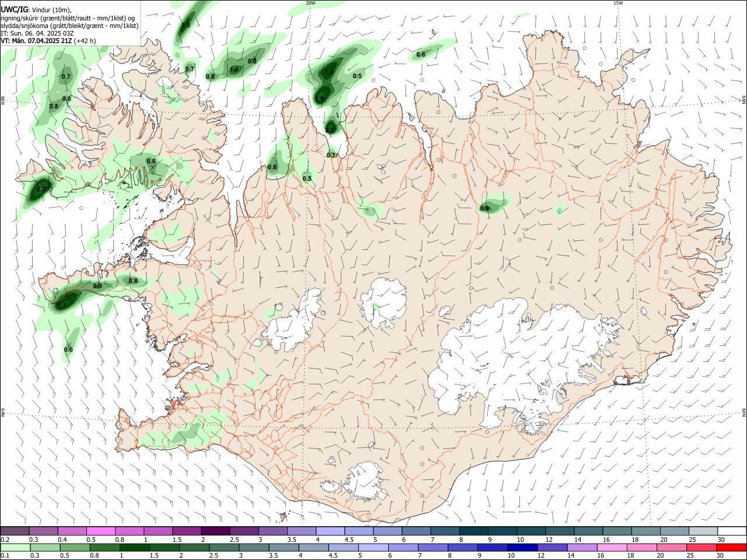Click the '(+42 h)' forecast offset text
Viewport: 747px width, 560px height.
[85, 41]
